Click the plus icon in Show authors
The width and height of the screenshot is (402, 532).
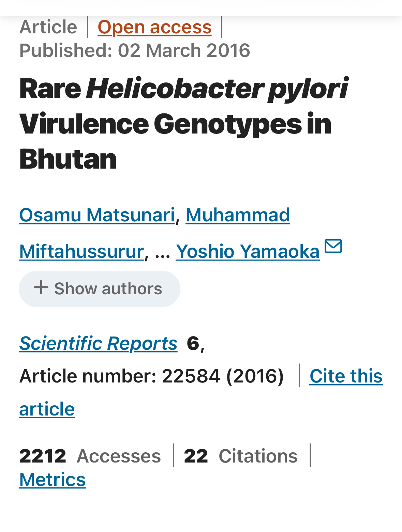(41, 287)
